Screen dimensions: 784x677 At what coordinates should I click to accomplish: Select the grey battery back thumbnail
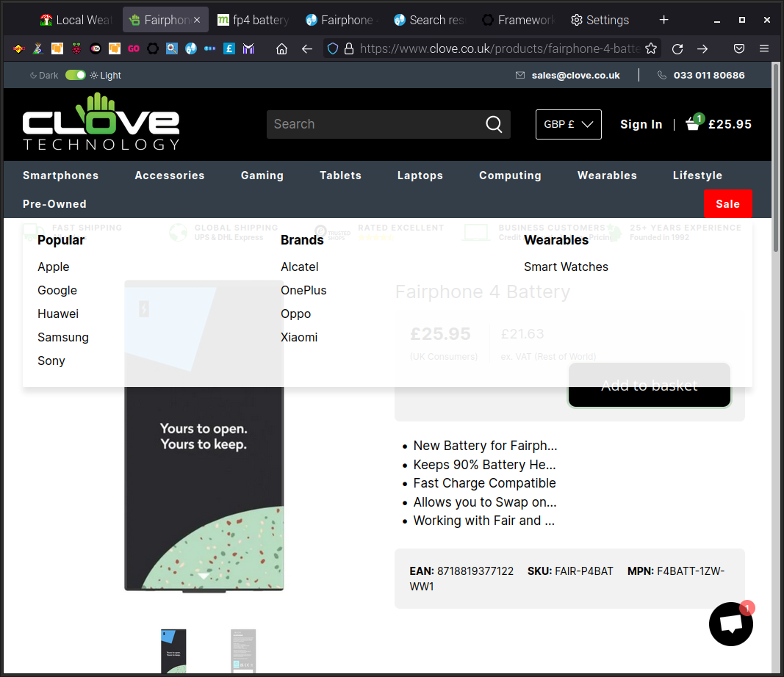[243, 651]
